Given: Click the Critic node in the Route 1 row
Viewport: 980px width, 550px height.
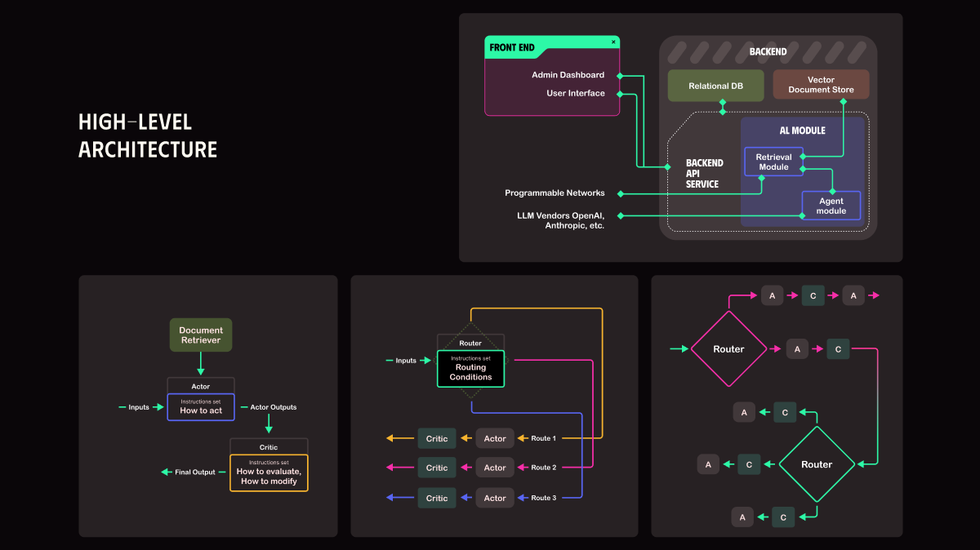Looking at the screenshot, I should (437, 439).
